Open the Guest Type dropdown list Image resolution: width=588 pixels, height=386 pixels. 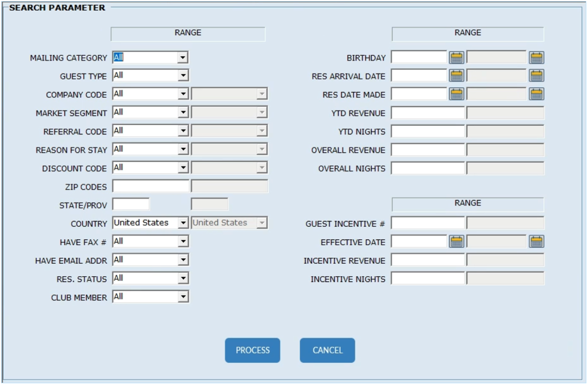click(x=183, y=76)
